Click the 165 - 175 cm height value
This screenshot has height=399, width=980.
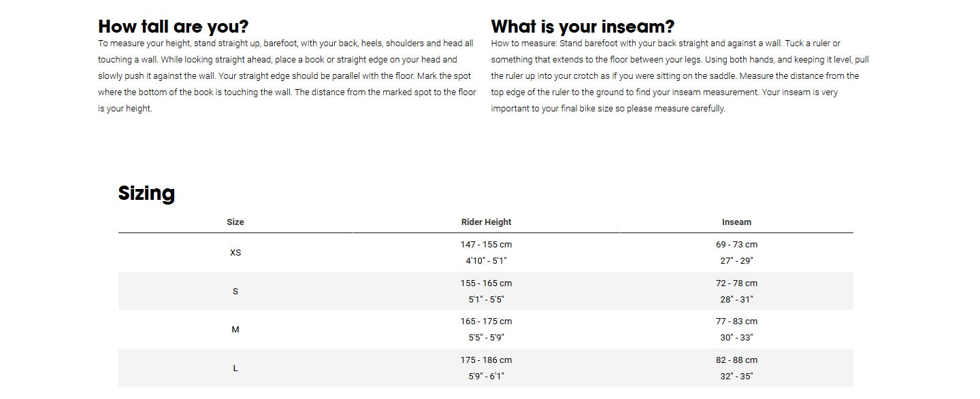486,322
